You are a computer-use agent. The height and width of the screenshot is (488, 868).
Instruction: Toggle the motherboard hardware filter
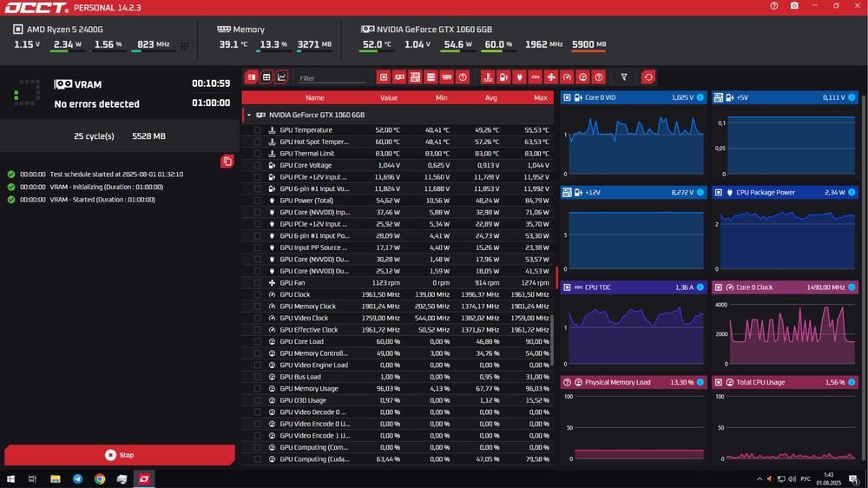tap(415, 77)
